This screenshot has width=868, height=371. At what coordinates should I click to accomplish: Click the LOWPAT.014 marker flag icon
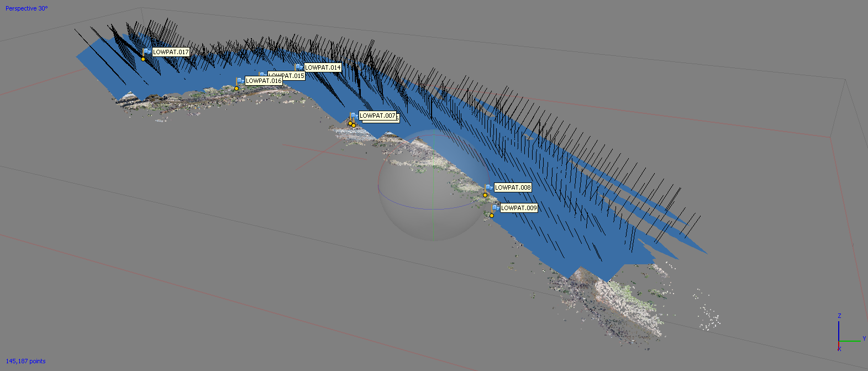(299, 67)
